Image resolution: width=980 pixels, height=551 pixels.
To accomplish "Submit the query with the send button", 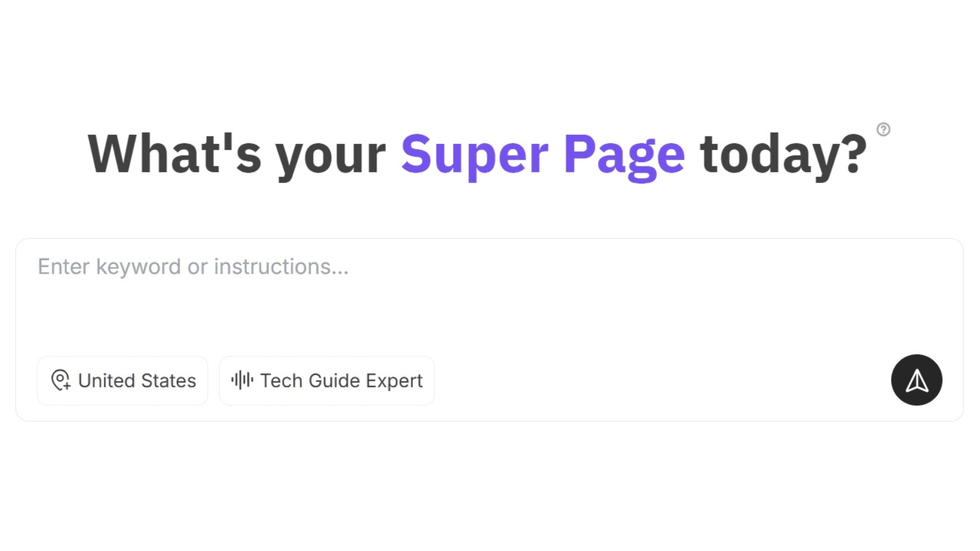I will (916, 380).
